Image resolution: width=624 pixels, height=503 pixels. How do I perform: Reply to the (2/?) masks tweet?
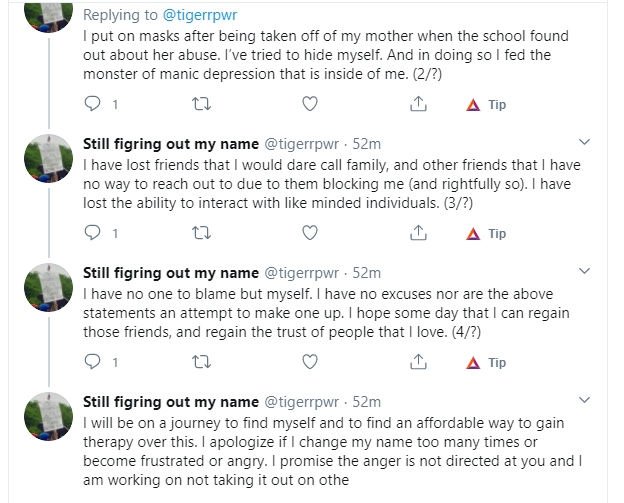pyautogui.click(x=92, y=104)
